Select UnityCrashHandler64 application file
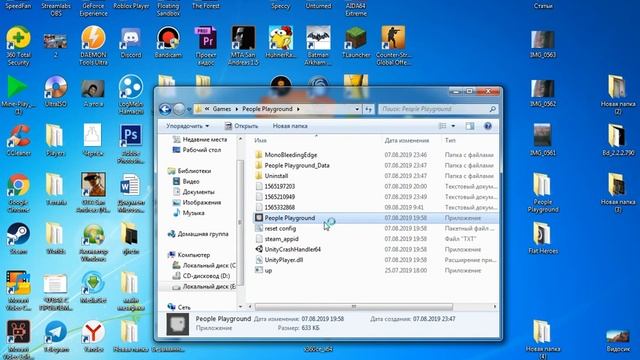The width and height of the screenshot is (640, 360). point(288,249)
